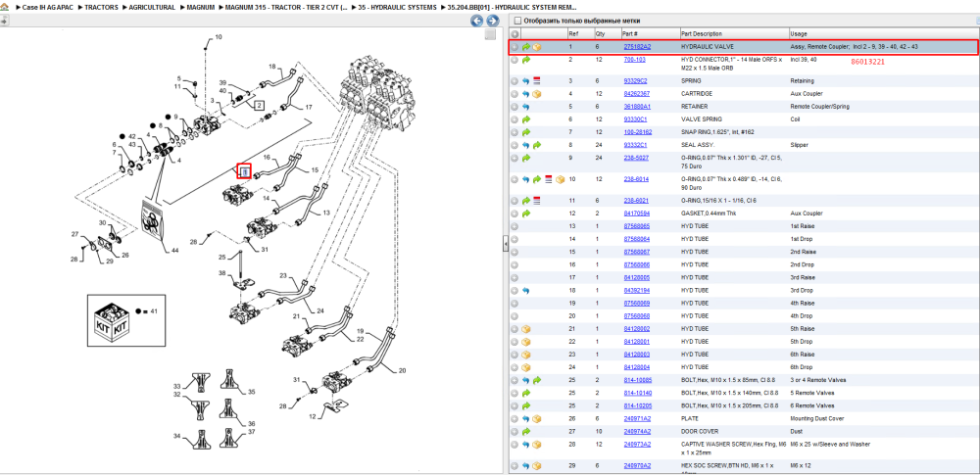Click blue arrow icon in CARTRIDGE row
This screenshot has width=980, height=475.
[x=526, y=94]
